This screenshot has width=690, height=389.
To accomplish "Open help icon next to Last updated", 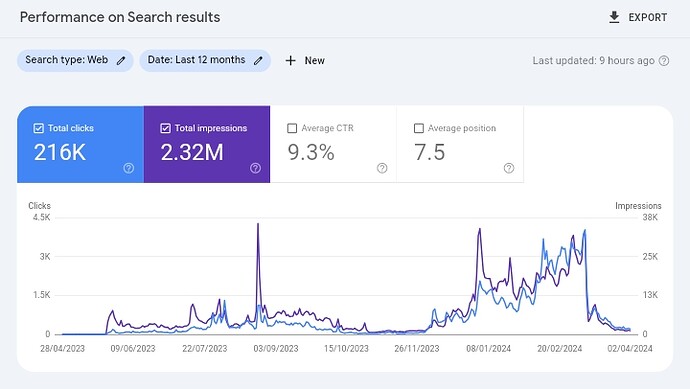I will point(664,61).
